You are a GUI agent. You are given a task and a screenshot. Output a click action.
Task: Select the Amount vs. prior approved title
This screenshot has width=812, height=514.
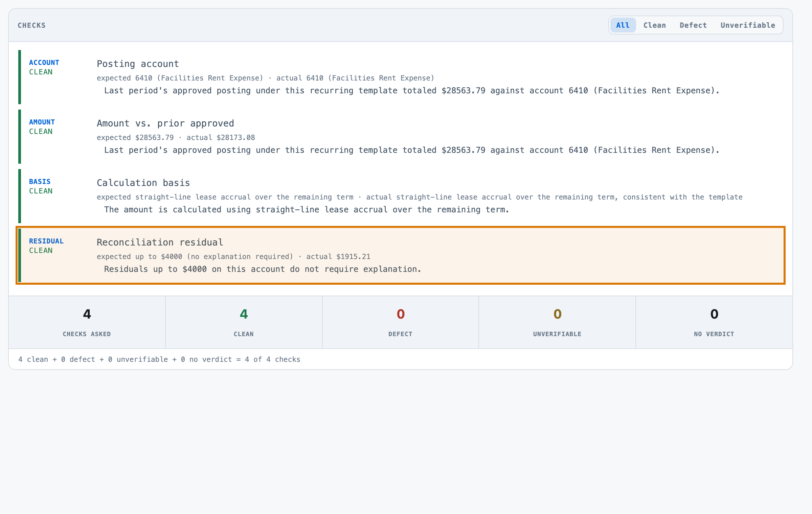click(165, 123)
